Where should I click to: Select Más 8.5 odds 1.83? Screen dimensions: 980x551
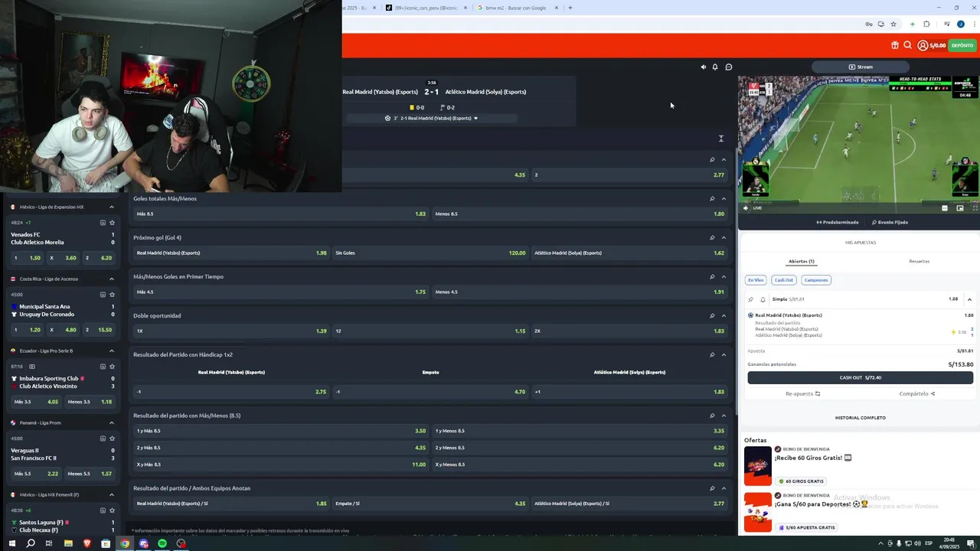[x=280, y=214]
